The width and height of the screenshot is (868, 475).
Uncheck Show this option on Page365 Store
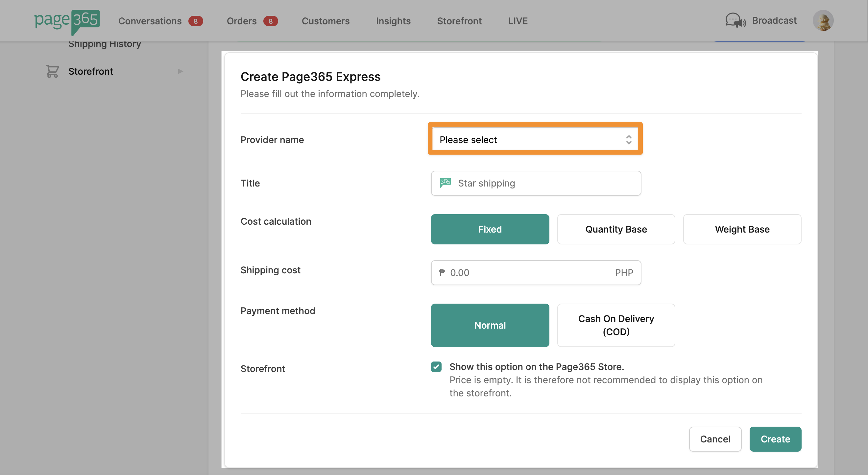(x=436, y=366)
